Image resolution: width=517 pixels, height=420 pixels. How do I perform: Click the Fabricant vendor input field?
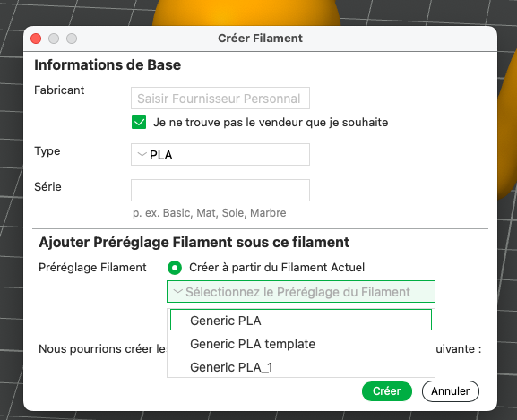click(x=220, y=99)
